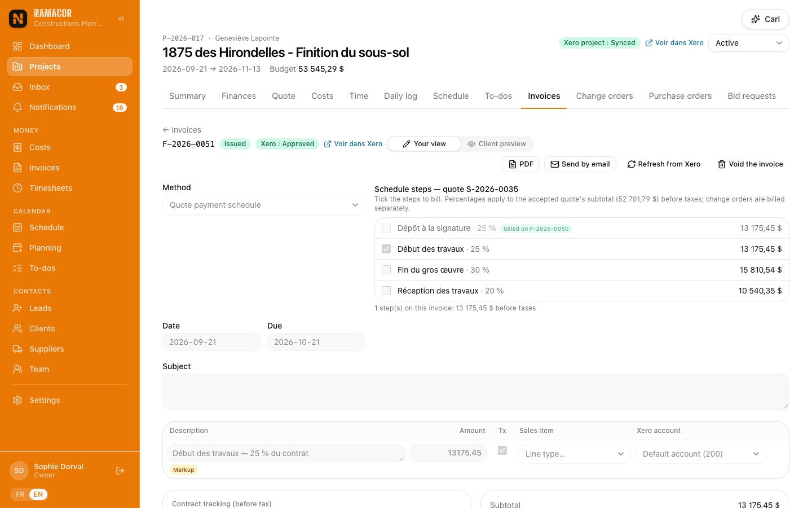Screen dimensions: 812x508
Task: Open Clients under Contacts
Action: [x=69, y=329]
